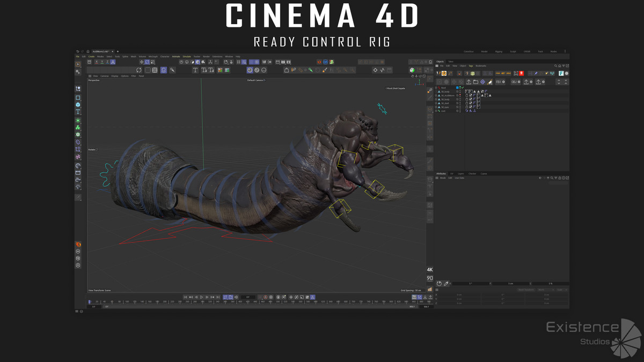Toggle Y axis lock

102,62
